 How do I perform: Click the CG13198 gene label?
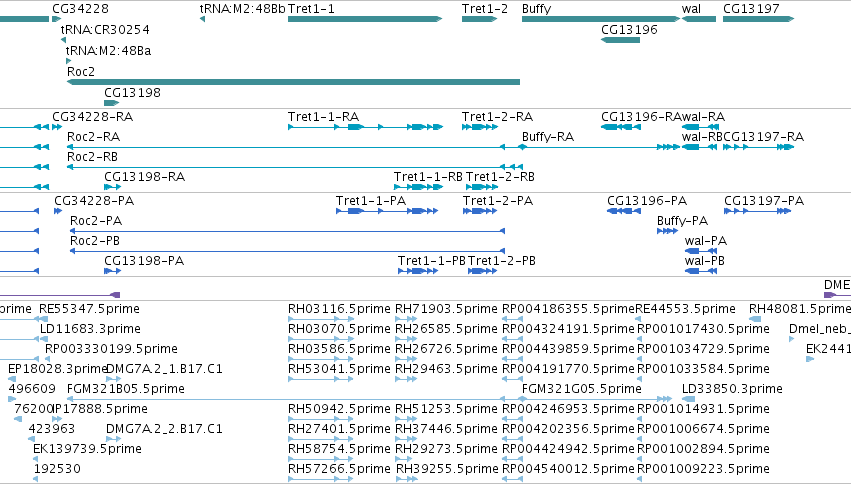[x=132, y=93]
